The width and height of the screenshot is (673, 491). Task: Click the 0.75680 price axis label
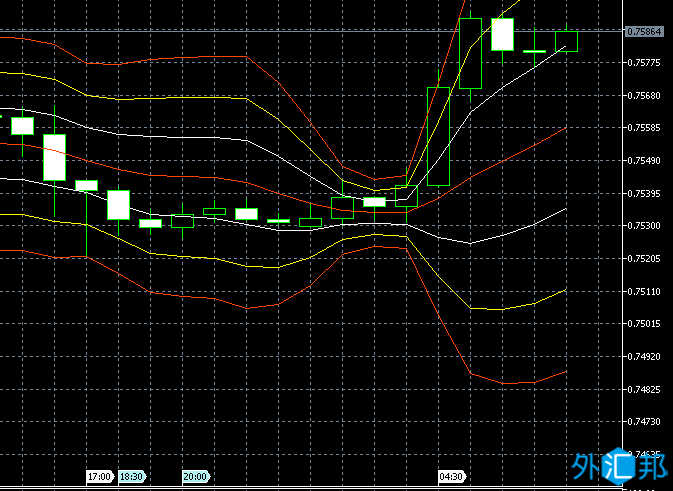tap(644, 96)
